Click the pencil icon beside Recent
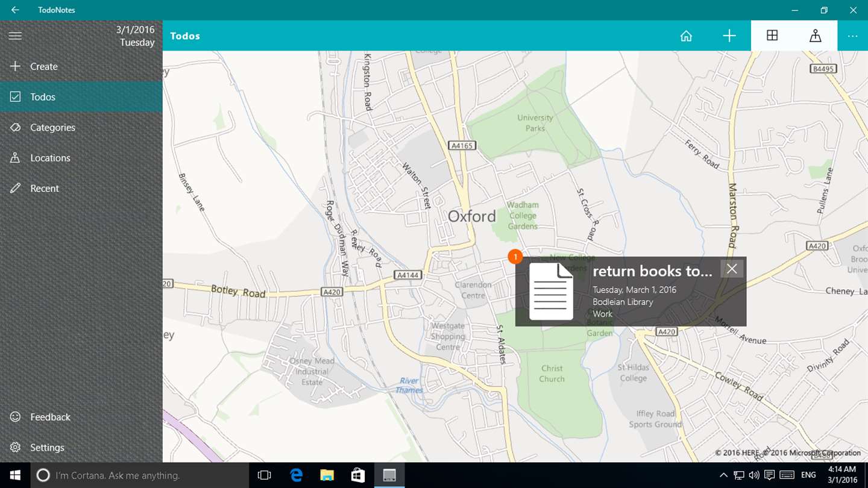The image size is (868, 488). [15, 189]
